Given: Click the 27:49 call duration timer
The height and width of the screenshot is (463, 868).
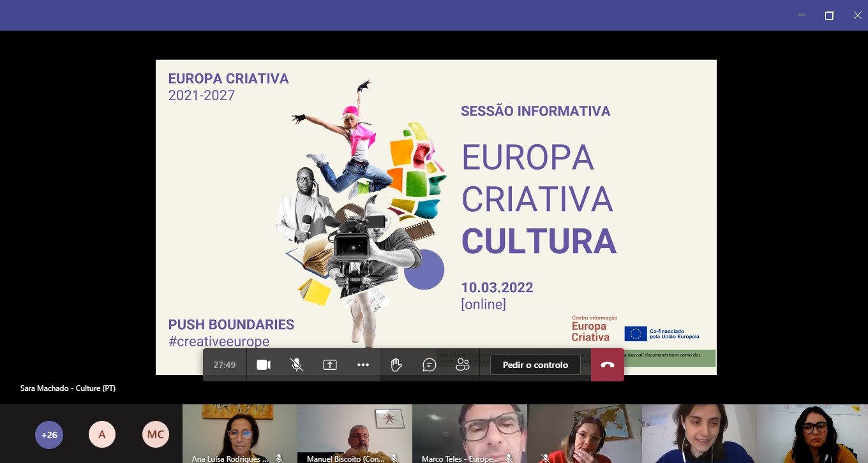Looking at the screenshot, I should (x=225, y=365).
